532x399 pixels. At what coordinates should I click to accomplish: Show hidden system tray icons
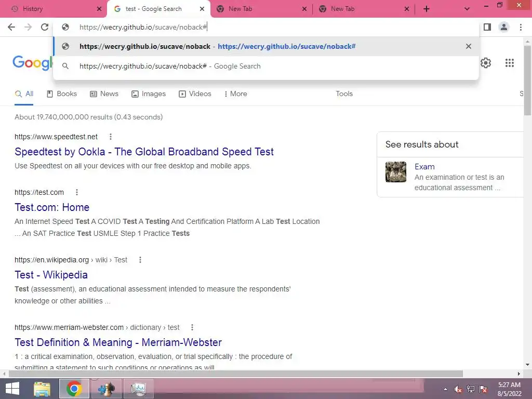445,389
